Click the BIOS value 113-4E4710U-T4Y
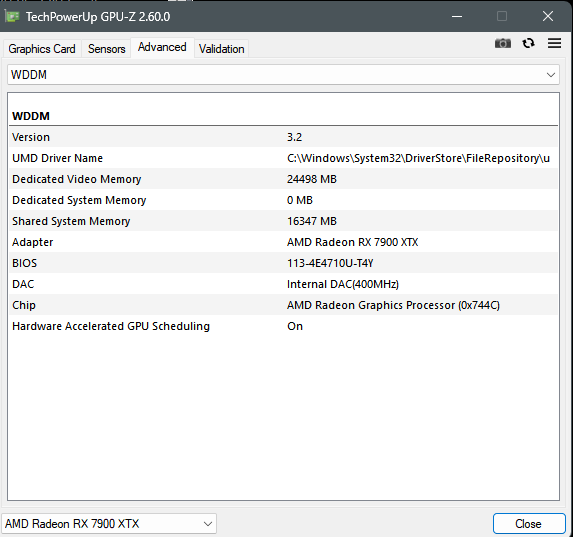573x537 pixels. pos(330,264)
